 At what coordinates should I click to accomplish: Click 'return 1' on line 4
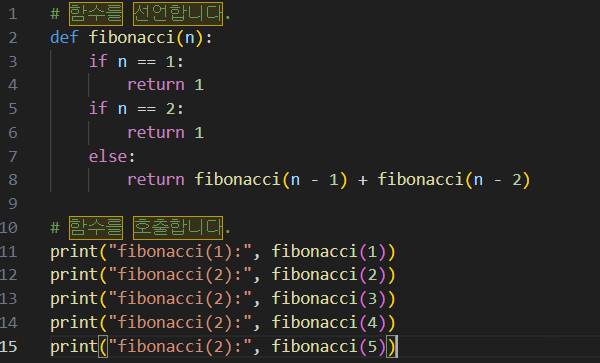click(x=165, y=85)
